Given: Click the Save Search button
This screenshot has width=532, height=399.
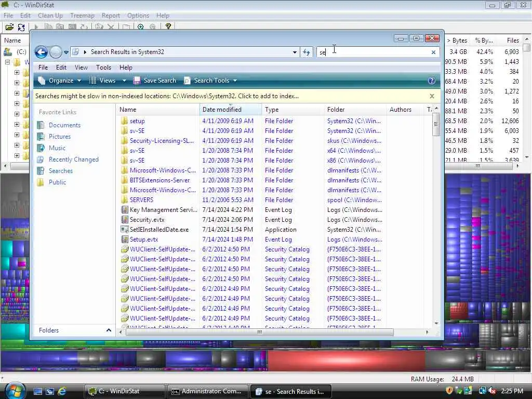Looking at the screenshot, I should (x=155, y=81).
